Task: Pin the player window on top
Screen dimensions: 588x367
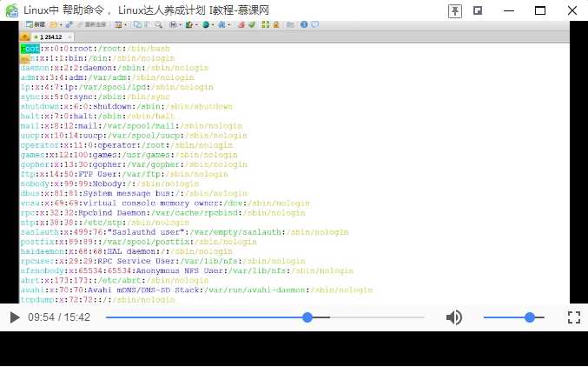Action: coord(454,10)
